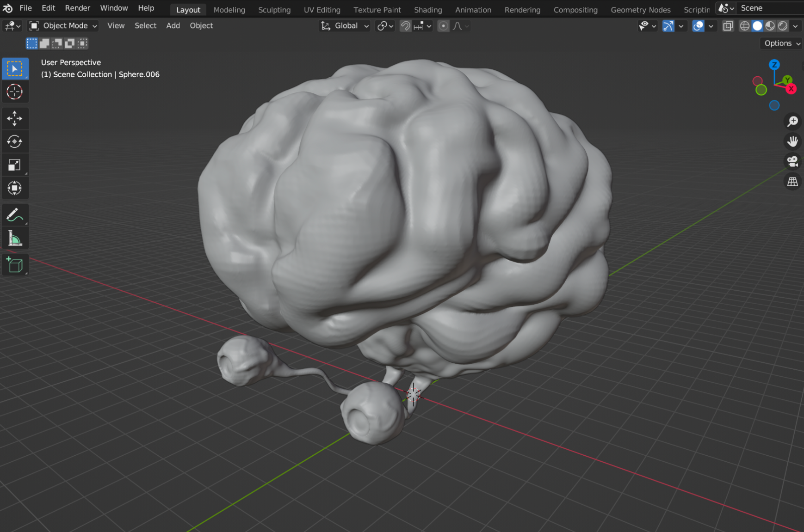Open snapping options dropdown

[x=422, y=26]
